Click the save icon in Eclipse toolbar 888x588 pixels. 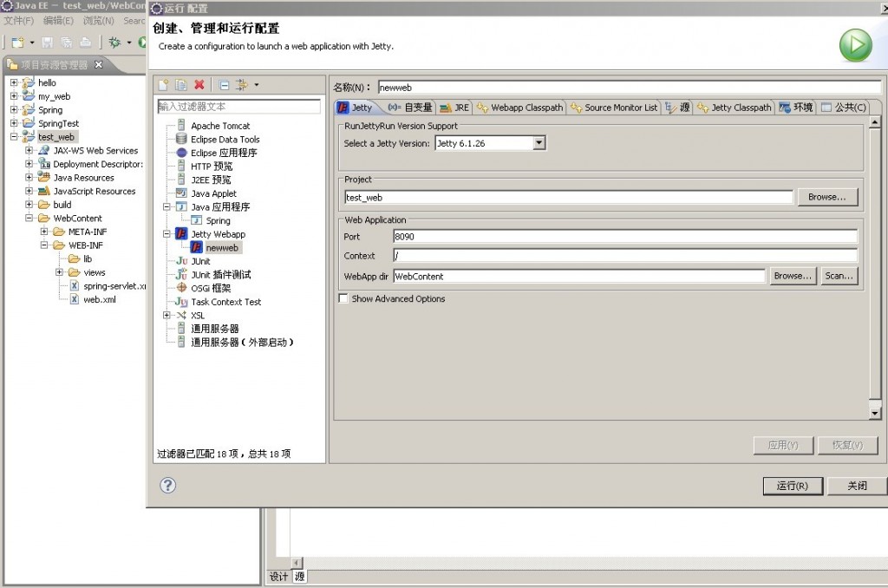coord(47,42)
